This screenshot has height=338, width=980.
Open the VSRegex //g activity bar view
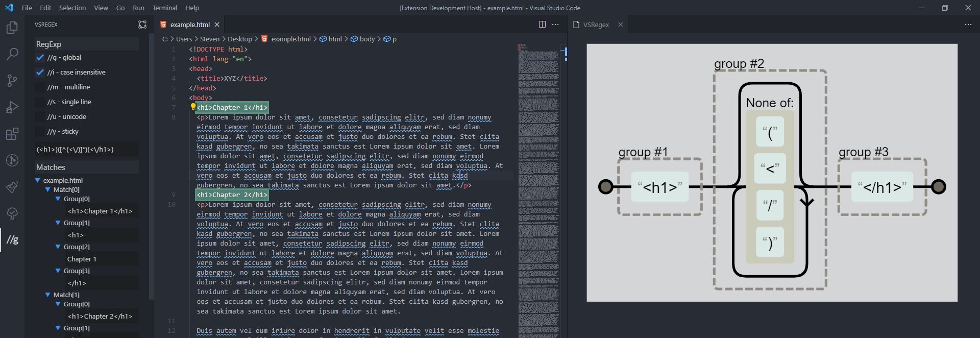click(x=12, y=239)
